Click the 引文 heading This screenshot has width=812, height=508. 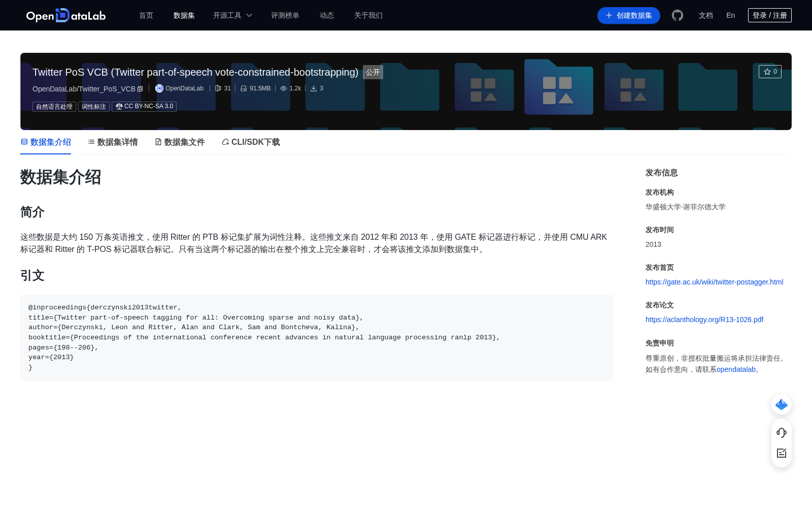point(32,275)
